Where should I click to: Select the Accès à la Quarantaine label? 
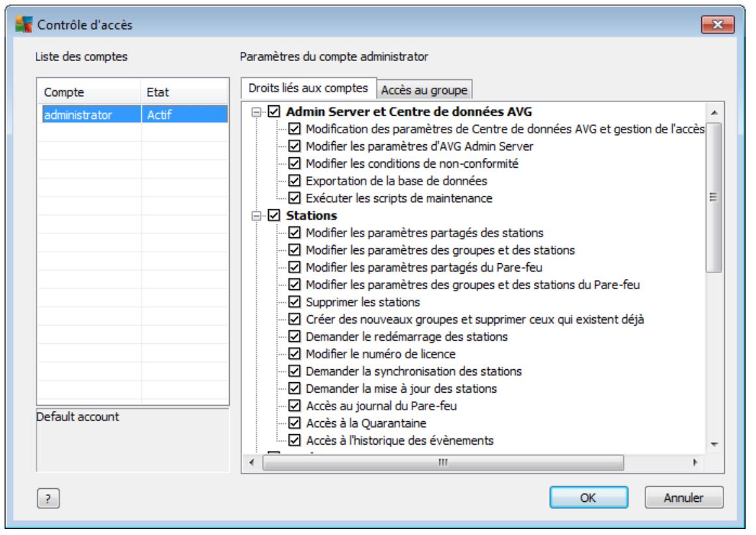[x=366, y=424]
